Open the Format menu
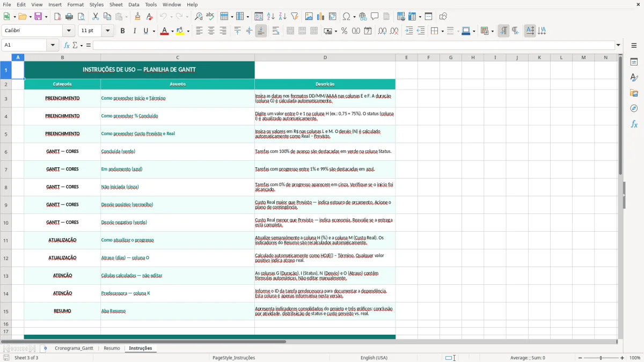 coord(75,4)
